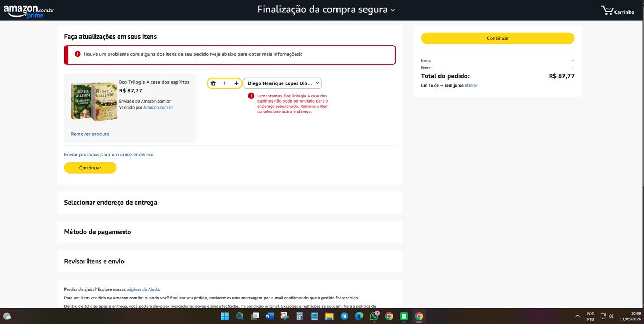Open the network status tray icon
This screenshot has height=324, width=644.
603,316
